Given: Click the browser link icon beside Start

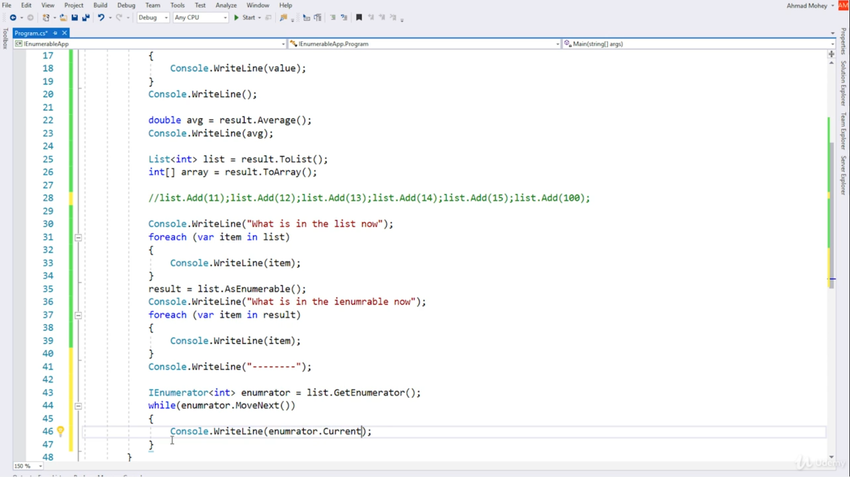Looking at the screenshot, I should [268, 17].
